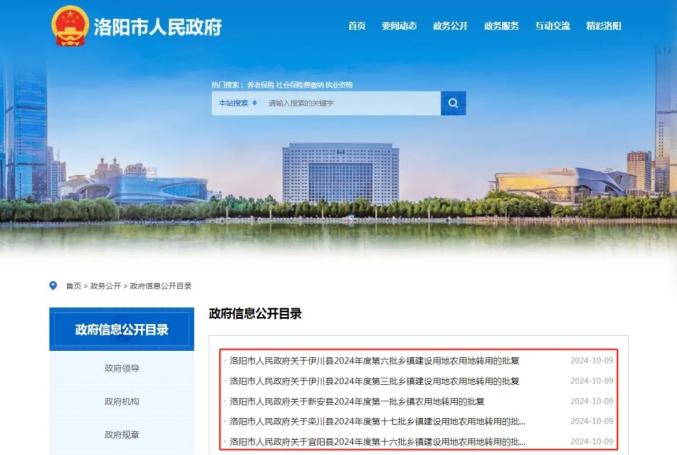Open the 政府领导 sidebar item
The height and width of the screenshot is (455, 677).
[x=122, y=368]
